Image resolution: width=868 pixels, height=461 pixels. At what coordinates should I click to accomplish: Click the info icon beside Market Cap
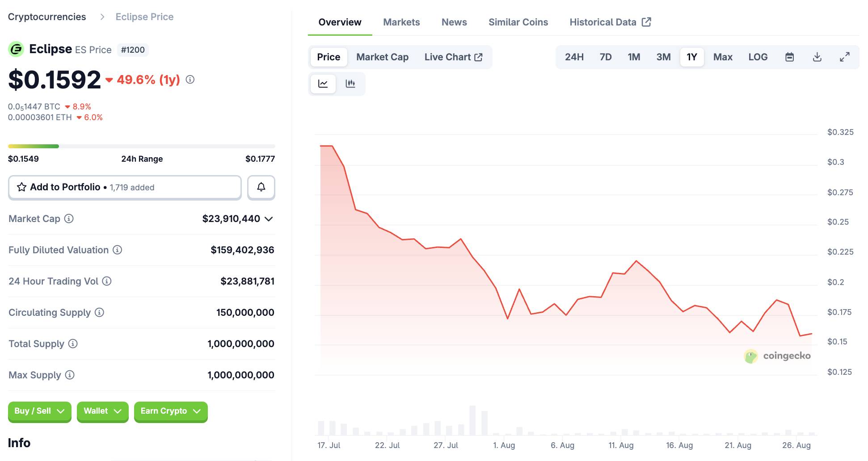(69, 218)
